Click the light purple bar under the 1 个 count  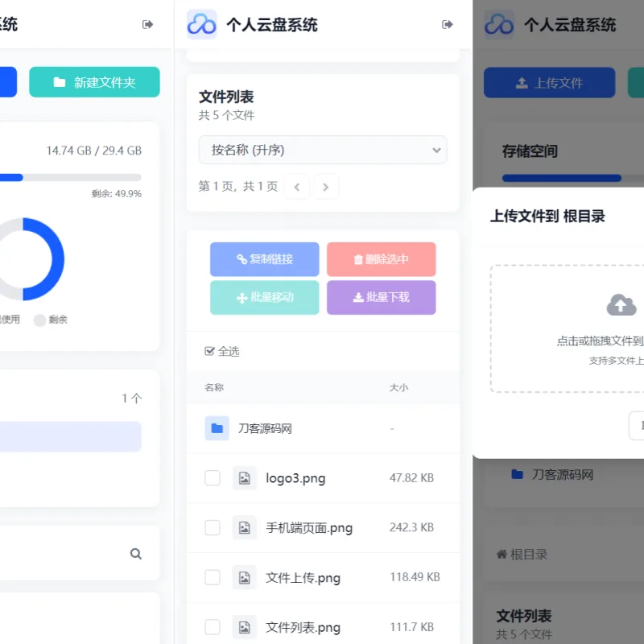coord(71,436)
